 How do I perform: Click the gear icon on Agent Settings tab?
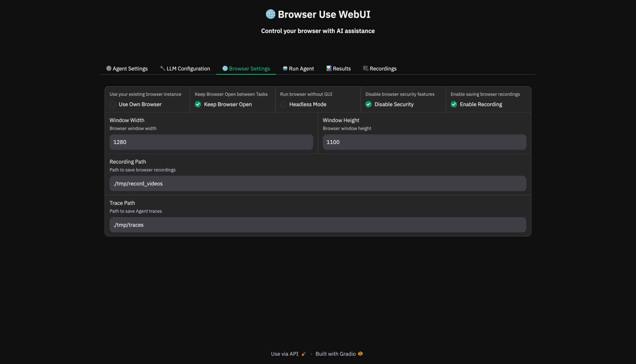click(x=109, y=68)
